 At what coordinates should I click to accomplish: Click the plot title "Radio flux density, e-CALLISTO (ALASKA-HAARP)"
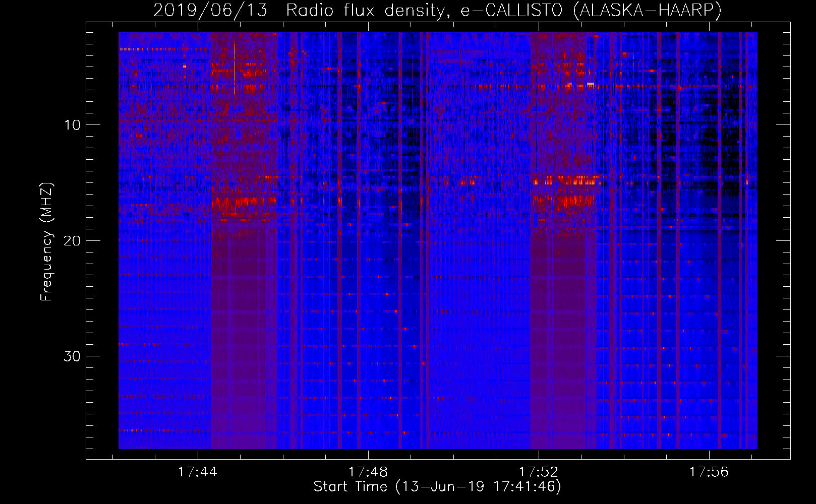tap(504, 10)
